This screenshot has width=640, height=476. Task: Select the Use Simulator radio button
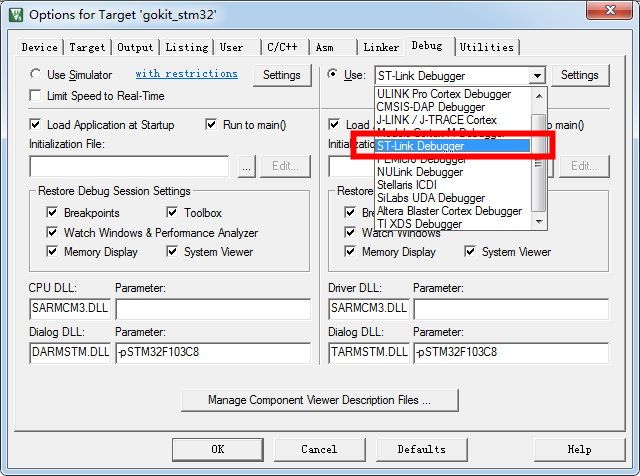click(37, 75)
